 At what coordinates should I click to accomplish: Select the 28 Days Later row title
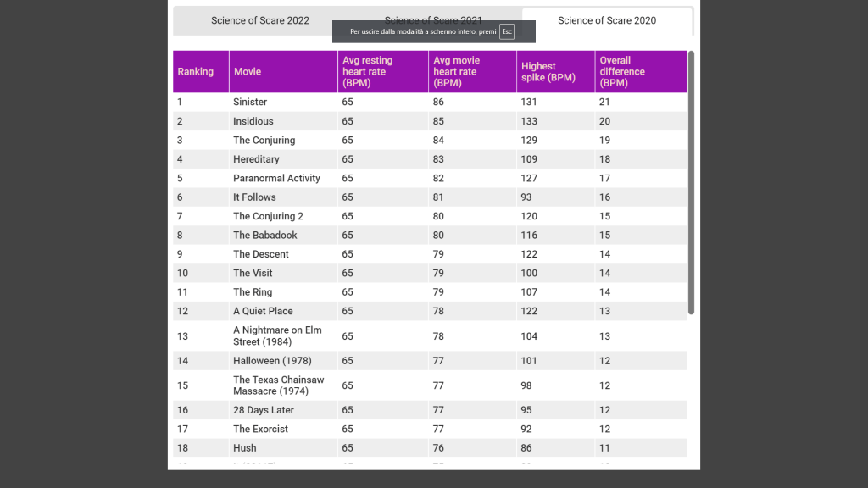pos(264,410)
